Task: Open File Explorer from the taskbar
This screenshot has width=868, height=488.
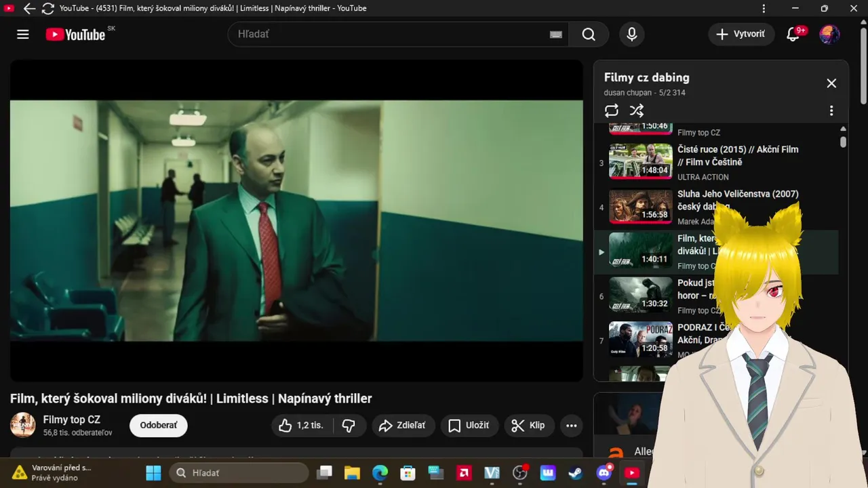Action: click(352, 472)
